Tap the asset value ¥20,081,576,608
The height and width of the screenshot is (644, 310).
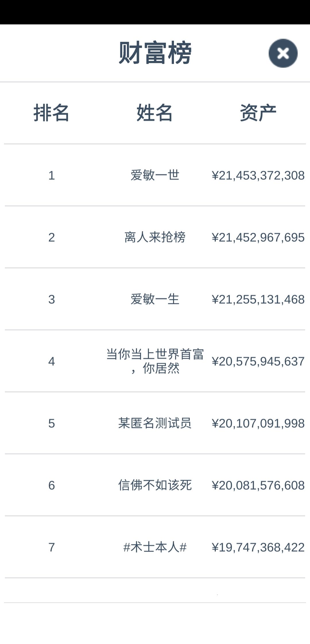258,486
